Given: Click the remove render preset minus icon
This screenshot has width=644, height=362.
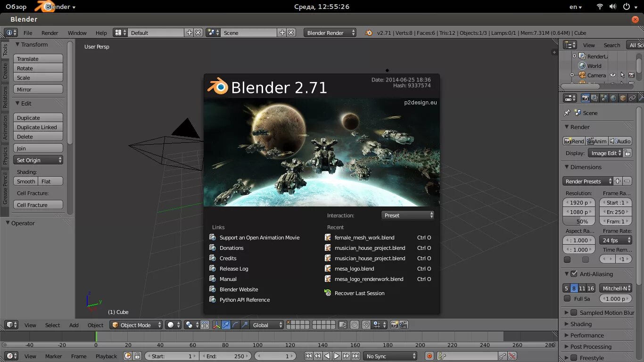Looking at the screenshot, I should [x=627, y=181].
